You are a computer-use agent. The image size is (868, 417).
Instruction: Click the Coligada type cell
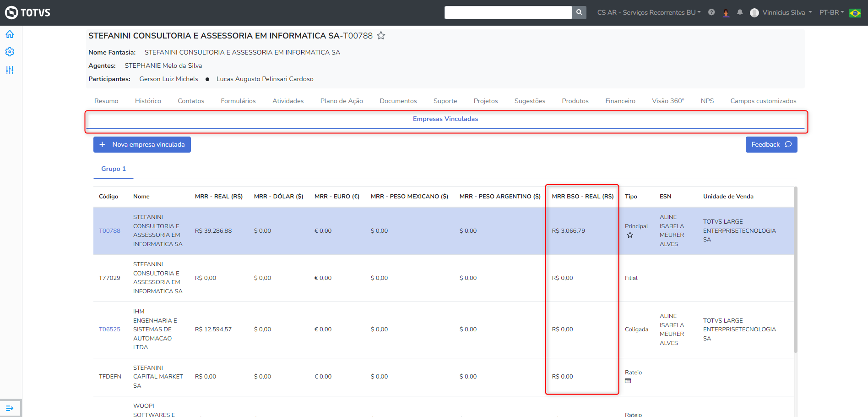point(636,329)
